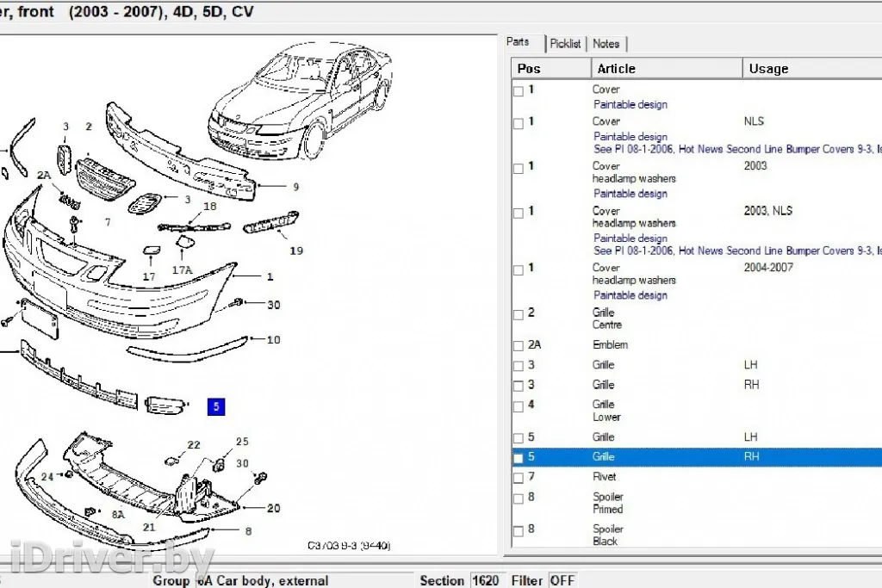Click callout 8A in the diagram
This screenshot has width=882, height=588.
tap(118, 514)
